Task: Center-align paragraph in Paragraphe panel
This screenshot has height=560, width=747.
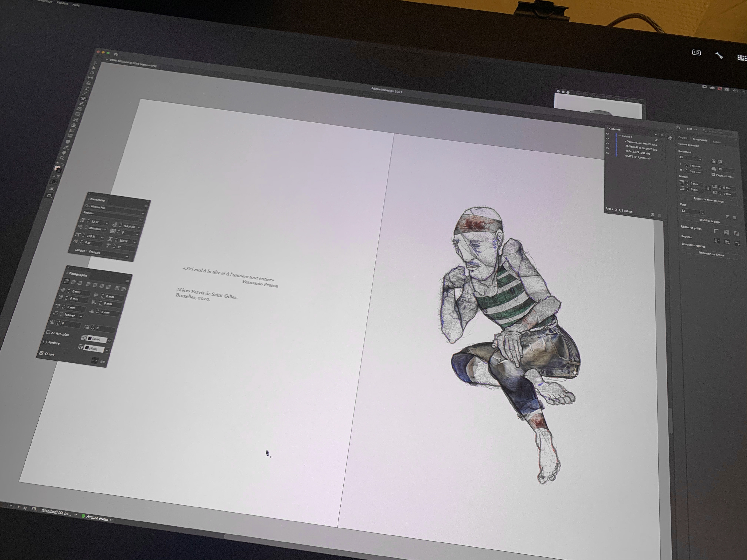Action: coord(73,282)
